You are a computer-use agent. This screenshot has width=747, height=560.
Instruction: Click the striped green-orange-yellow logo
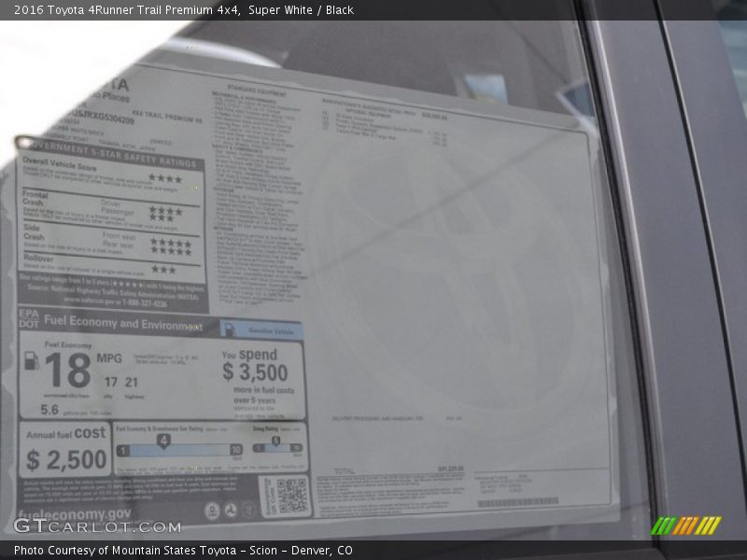click(686, 525)
